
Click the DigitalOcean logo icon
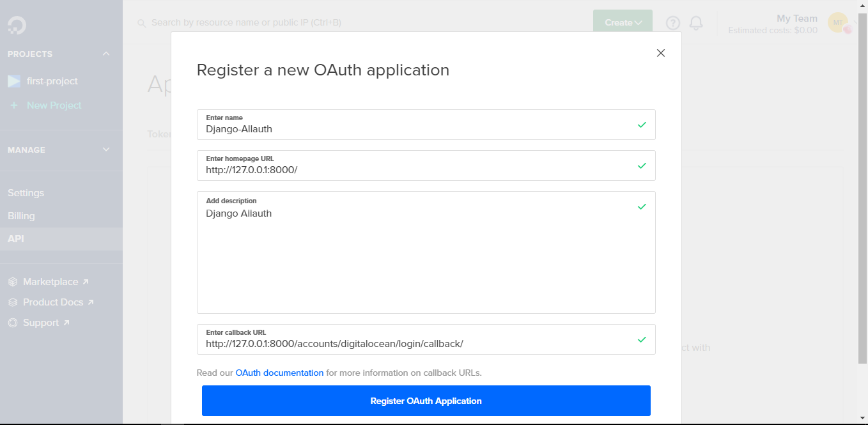coord(17,26)
